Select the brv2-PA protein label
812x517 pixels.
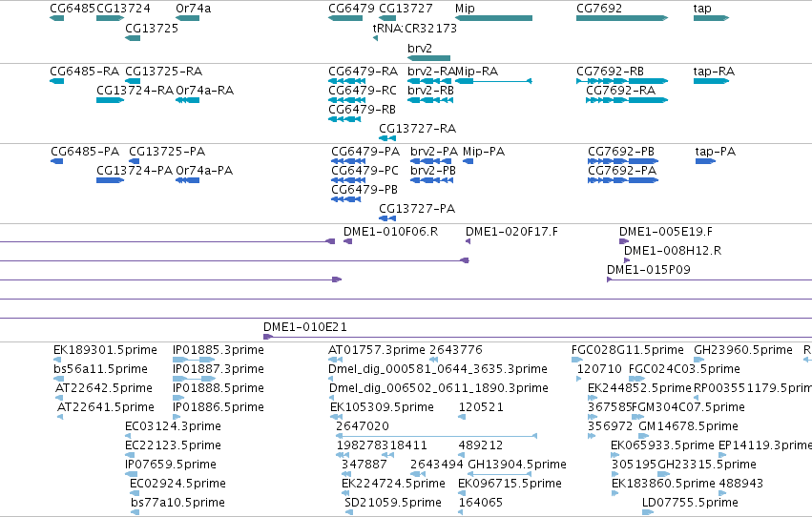pos(434,152)
